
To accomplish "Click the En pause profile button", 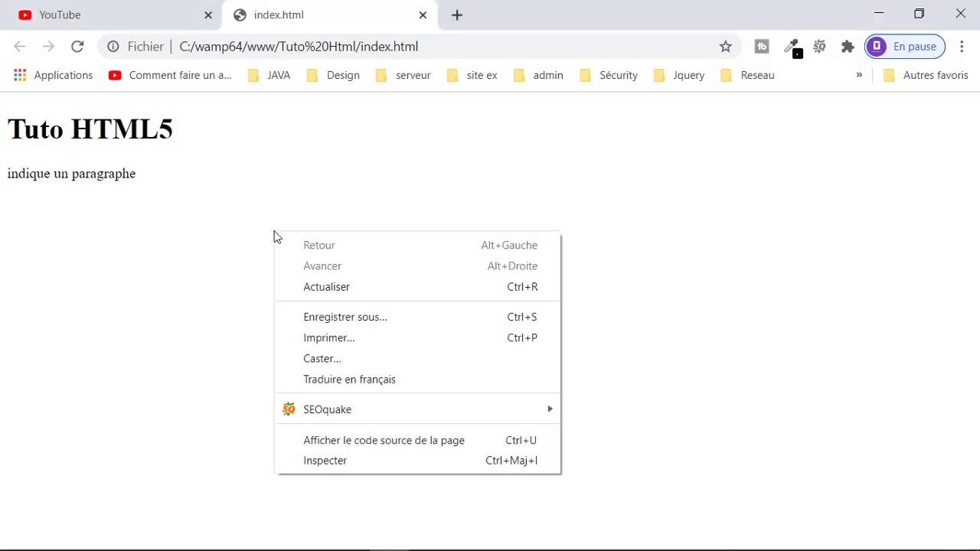I will (905, 47).
